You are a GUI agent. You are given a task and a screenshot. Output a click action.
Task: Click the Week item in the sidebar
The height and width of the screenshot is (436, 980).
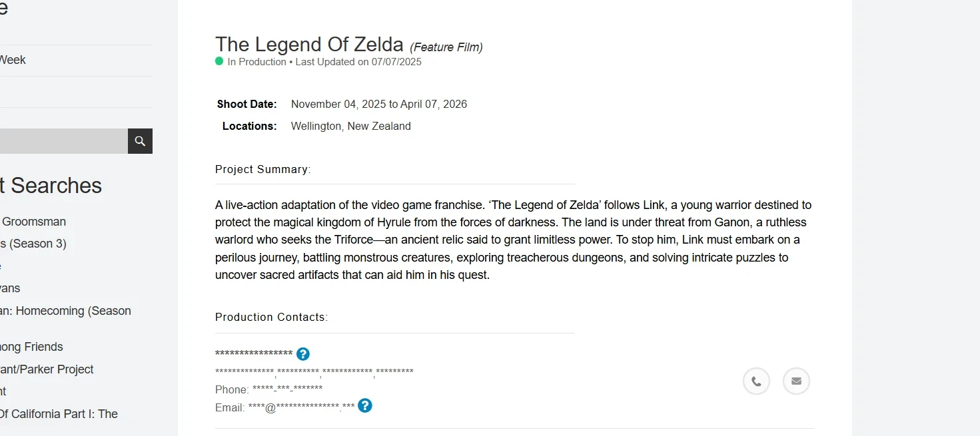point(13,60)
